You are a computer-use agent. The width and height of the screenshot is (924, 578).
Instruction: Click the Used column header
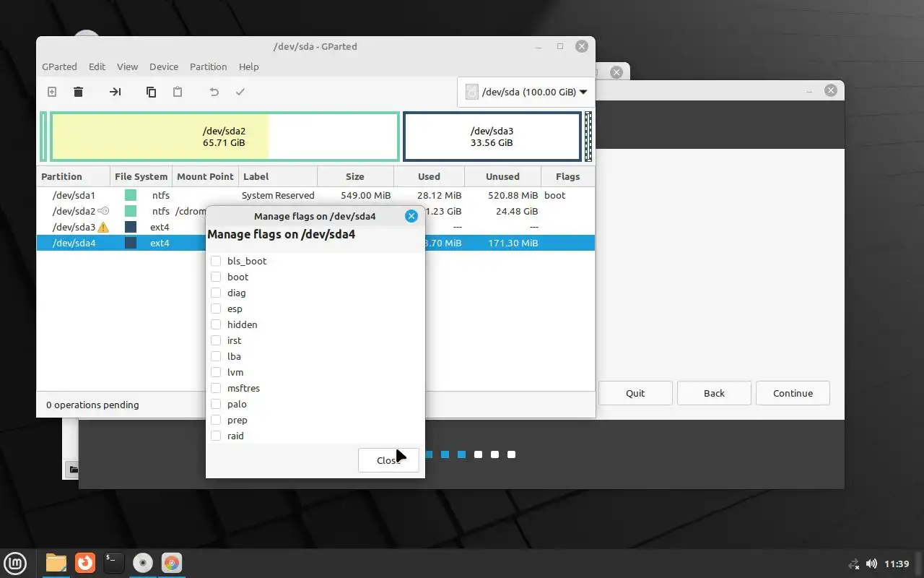429,176
